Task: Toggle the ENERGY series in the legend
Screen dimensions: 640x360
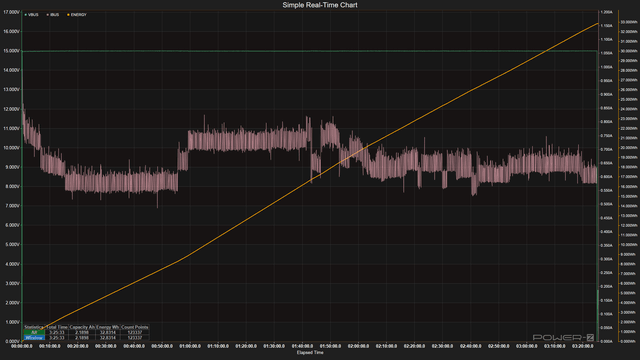Action: pos(77,15)
